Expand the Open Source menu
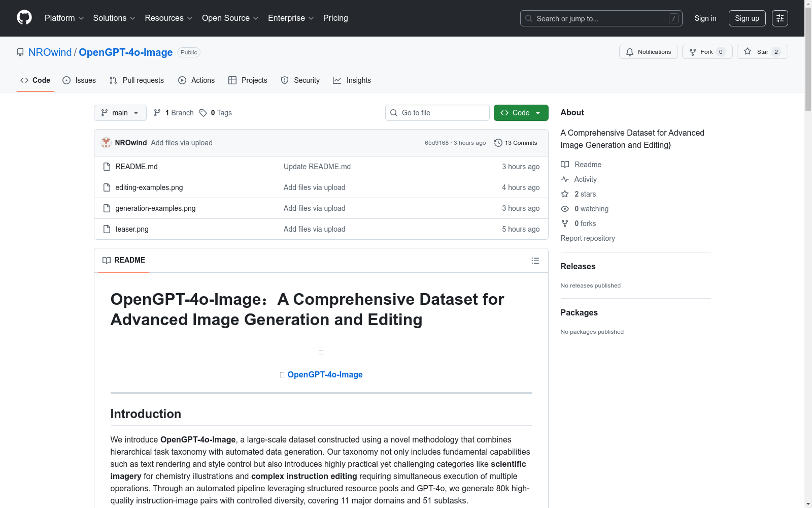The width and height of the screenshot is (812, 508). pyautogui.click(x=230, y=18)
